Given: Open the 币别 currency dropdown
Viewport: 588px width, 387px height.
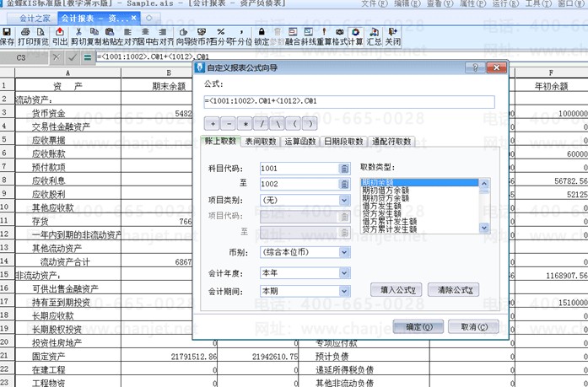Looking at the screenshot, I should click(345, 251).
